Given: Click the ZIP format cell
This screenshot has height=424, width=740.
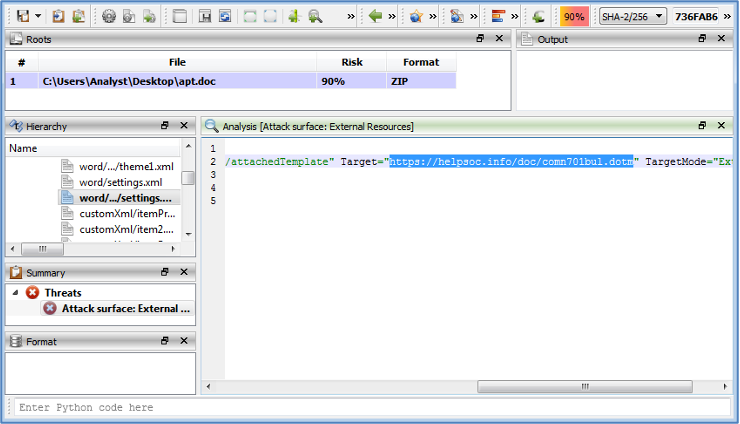Looking at the screenshot, I should tap(421, 81).
